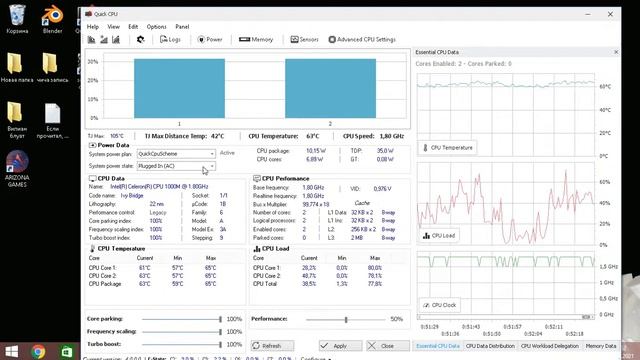Open the green Store taskbar icon

tap(66, 351)
